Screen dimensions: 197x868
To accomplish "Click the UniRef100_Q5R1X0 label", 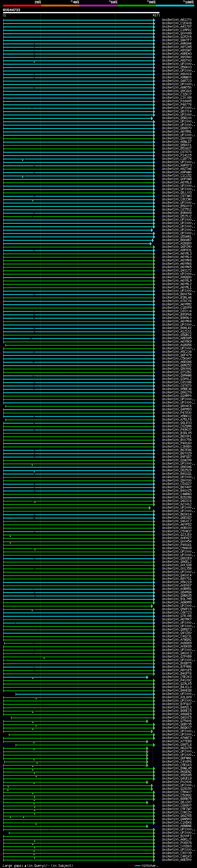I will click(x=176, y=118).
